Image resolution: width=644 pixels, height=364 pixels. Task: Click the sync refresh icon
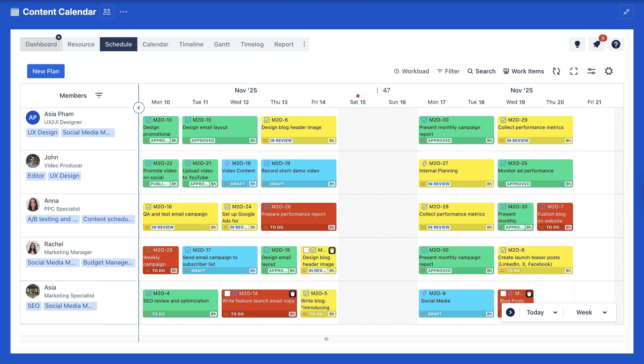pyautogui.click(x=556, y=71)
